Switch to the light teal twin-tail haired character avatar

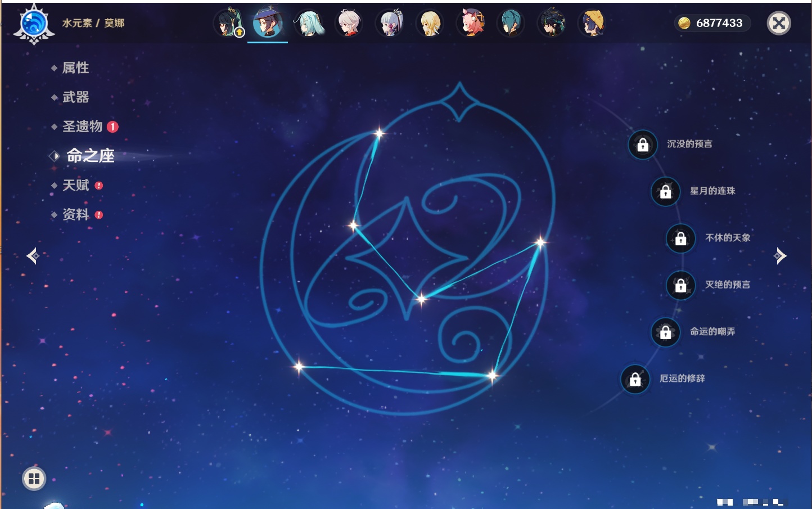(309, 23)
